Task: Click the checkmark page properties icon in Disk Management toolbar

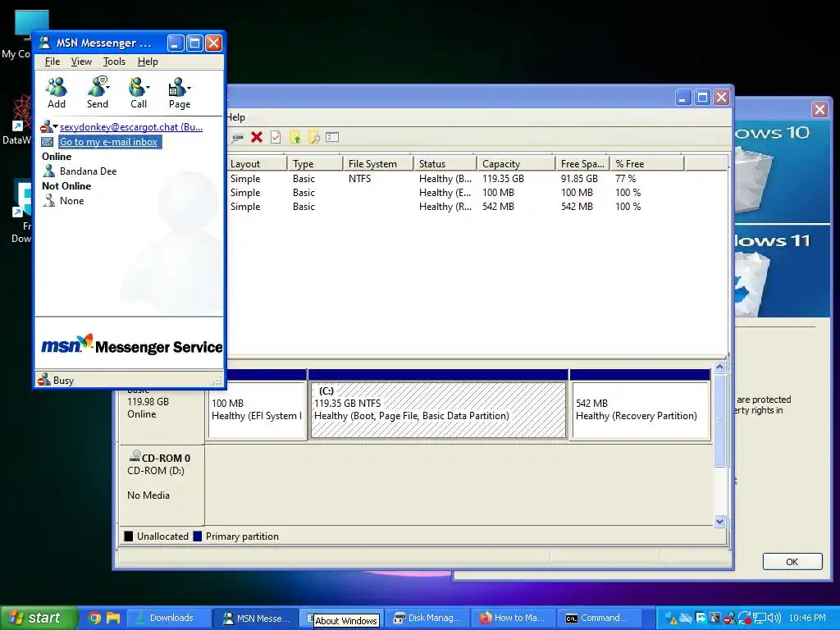Action: point(276,138)
